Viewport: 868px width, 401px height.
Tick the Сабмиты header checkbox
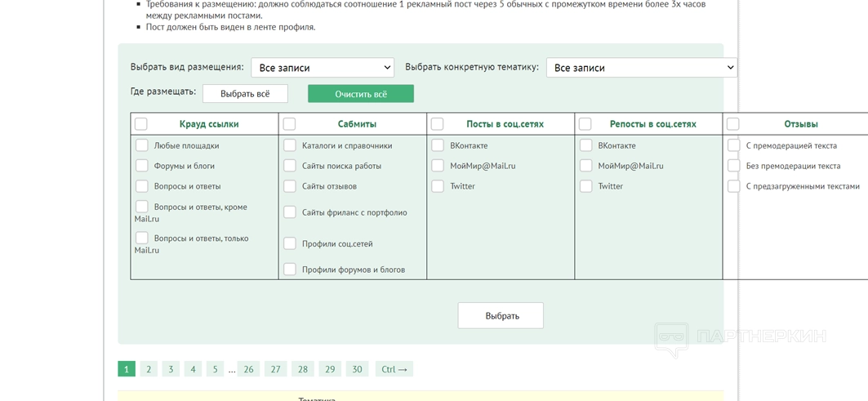pyautogui.click(x=290, y=124)
